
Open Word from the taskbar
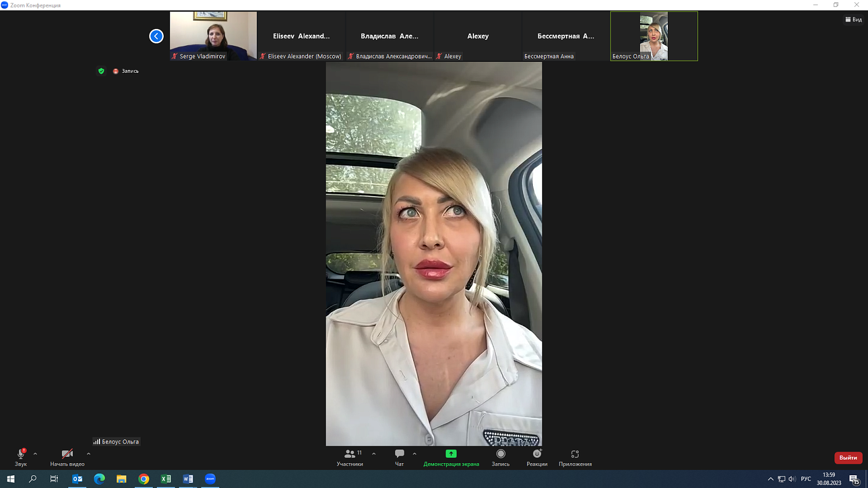[x=188, y=479]
